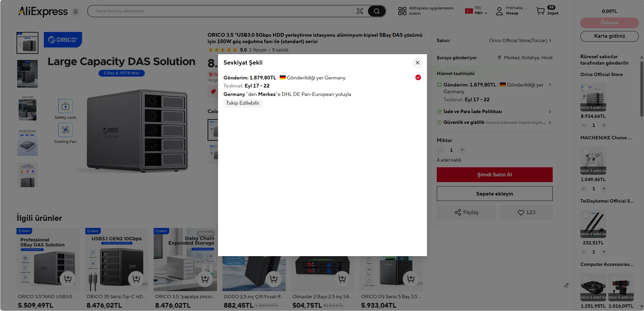Click the Ödeme checkout button
This screenshot has width=644, height=311.
coord(609,23)
